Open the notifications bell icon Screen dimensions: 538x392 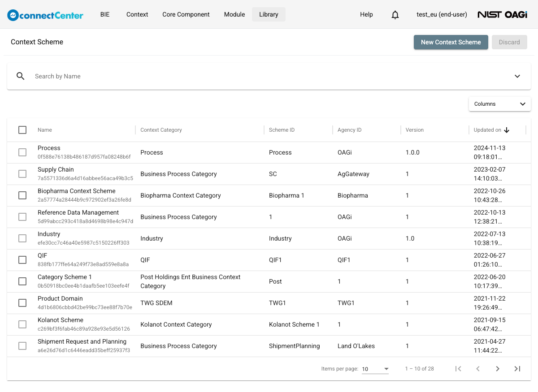pos(395,15)
